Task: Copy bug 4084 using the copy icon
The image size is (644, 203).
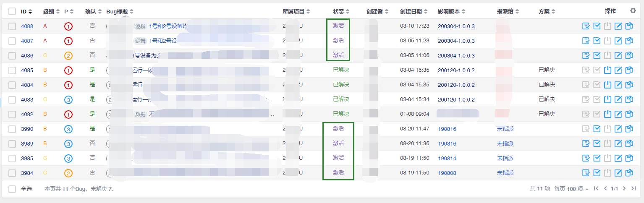Action: click(x=629, y=85)
